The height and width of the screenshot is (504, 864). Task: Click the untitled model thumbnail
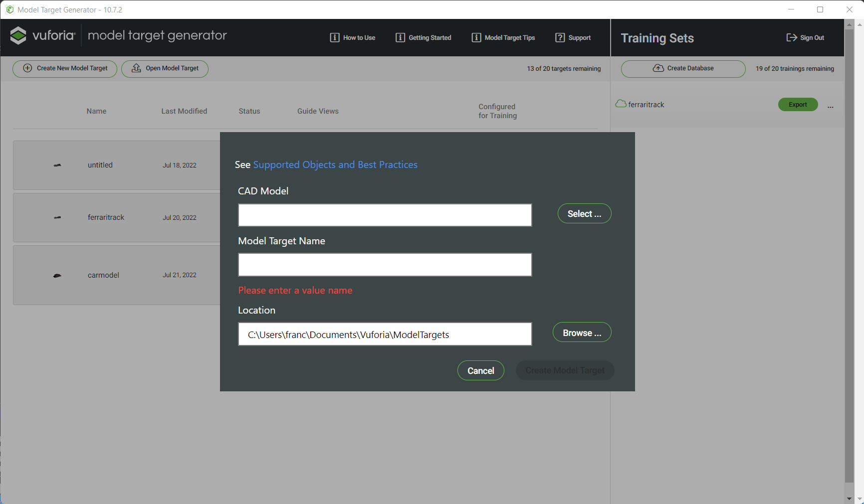(57, 165)
